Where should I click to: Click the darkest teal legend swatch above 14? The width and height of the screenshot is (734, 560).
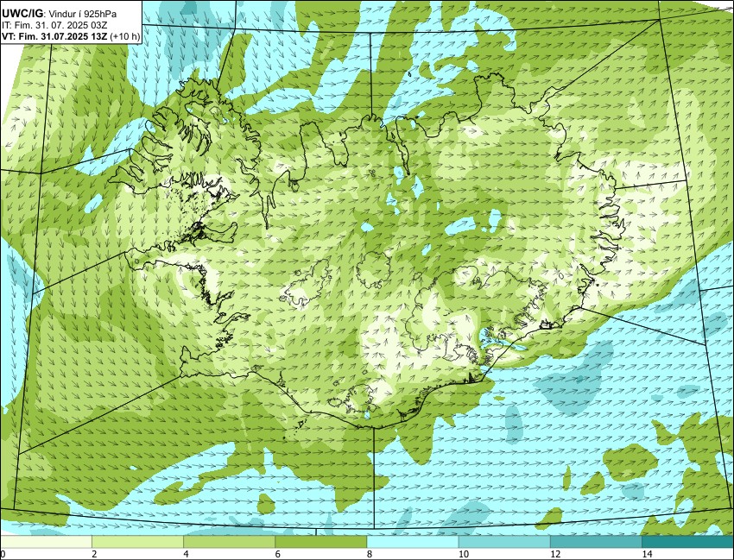[x=688, y=542]
